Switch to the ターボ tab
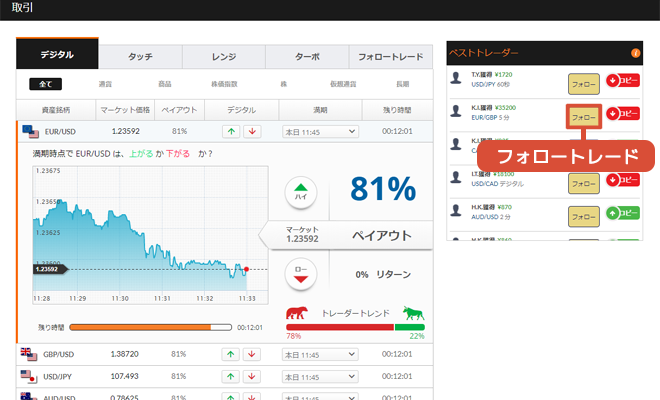Viewport: 660px width, 400px height. pyautogui.click(x=307, y=57)
